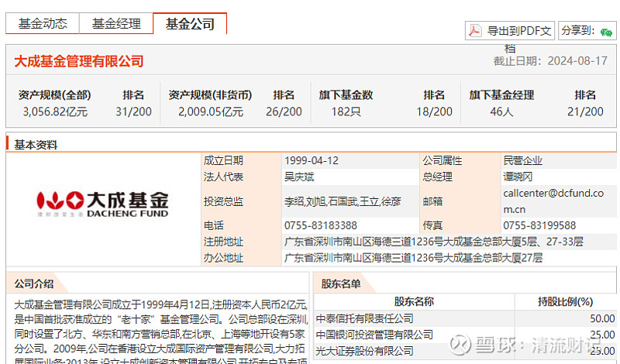
Task: Select shareholder 中泰信托有限责任公司
Action: pos(364,318)
